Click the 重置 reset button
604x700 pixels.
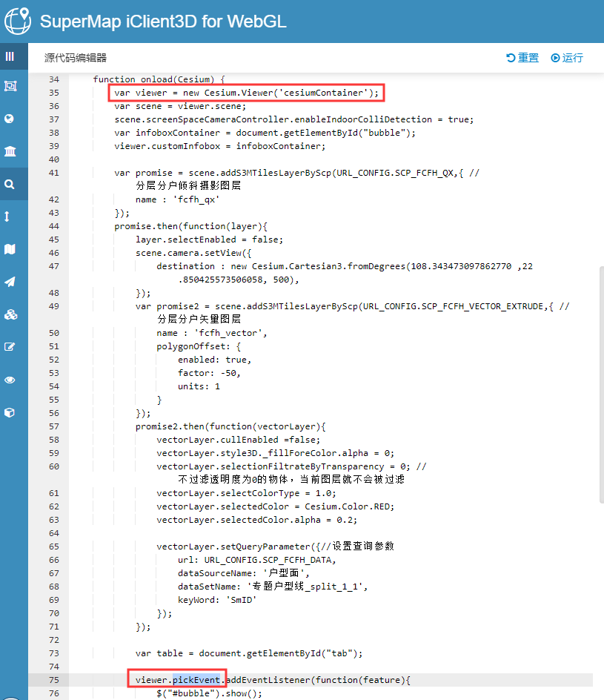[x=522, y=58]
